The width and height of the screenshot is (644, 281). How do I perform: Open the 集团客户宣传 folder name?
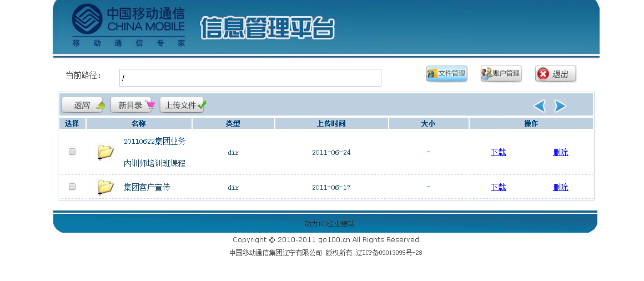click(147, 187)
